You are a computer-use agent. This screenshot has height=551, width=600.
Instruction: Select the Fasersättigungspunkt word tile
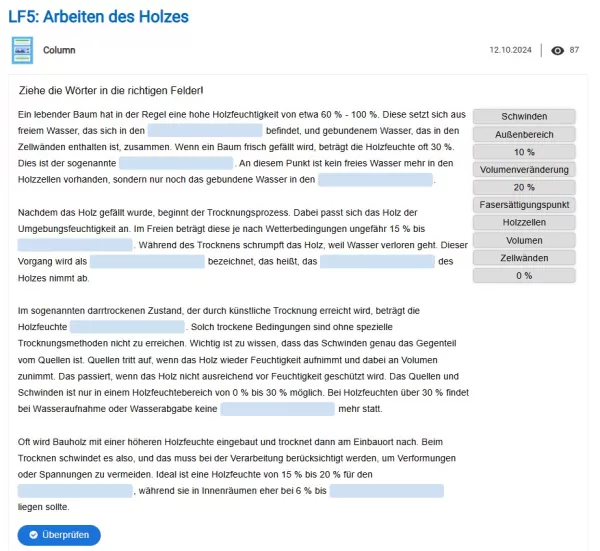[524, 205]
